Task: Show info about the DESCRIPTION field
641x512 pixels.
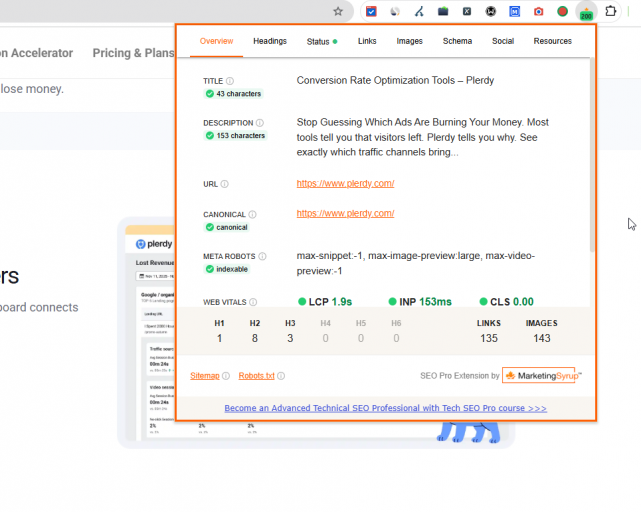Action: [x=260, y=123]
